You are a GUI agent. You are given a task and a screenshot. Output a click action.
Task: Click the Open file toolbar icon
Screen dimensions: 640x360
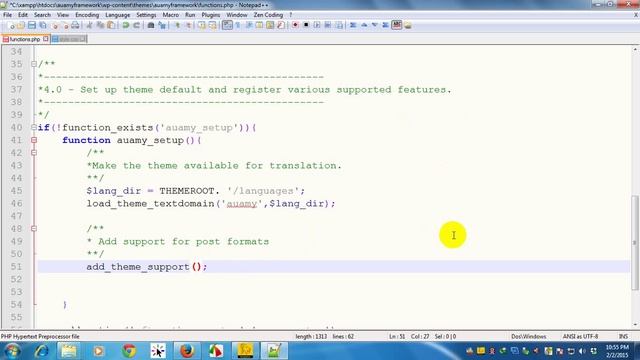[x=21, y=25]
